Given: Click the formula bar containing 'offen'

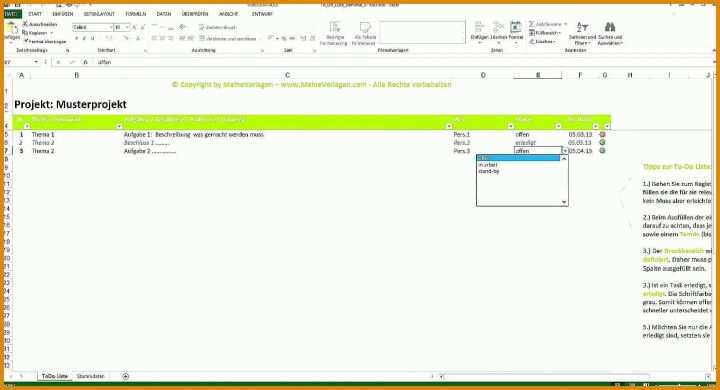Looking at the screenshot, I should click(x=404, y=62).
